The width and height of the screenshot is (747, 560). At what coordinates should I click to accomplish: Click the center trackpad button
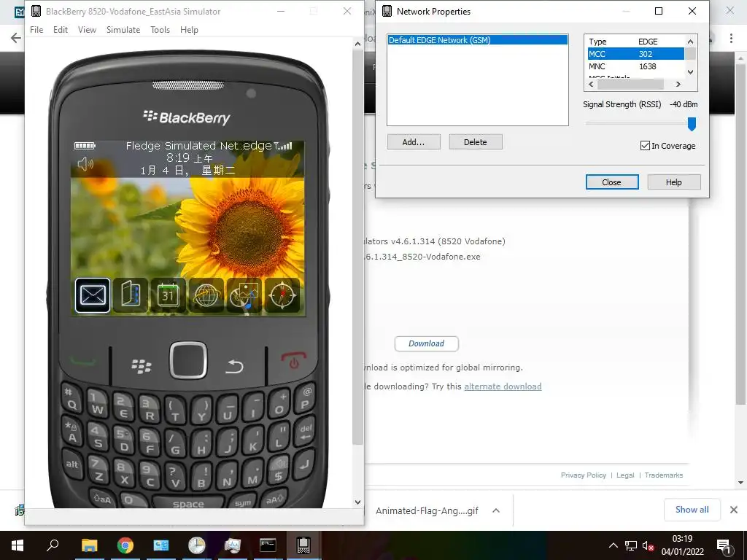tap(188, 360)
